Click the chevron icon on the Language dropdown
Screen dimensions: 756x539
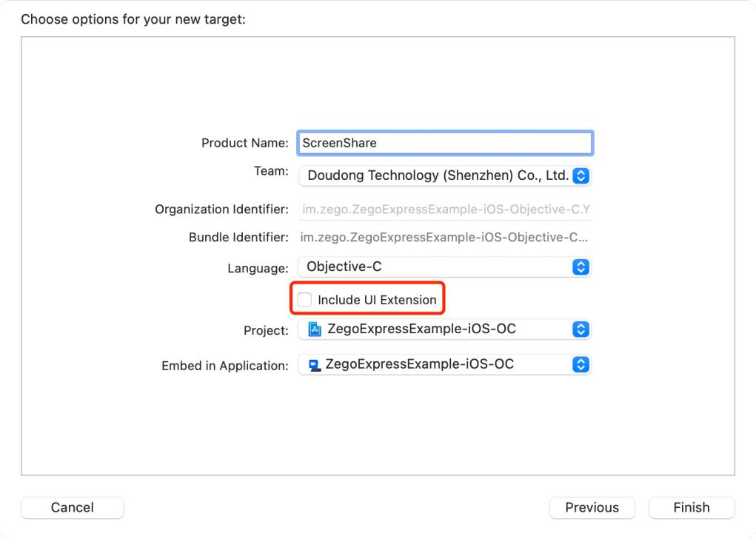582,267
